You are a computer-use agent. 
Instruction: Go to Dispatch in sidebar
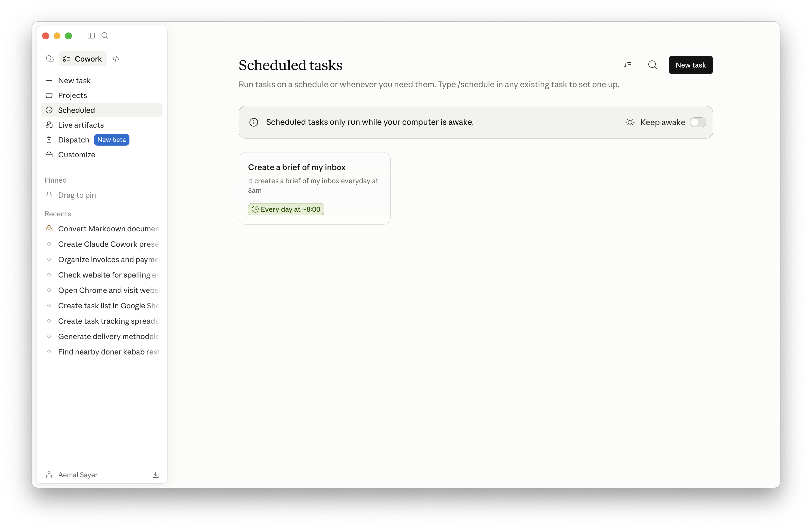(73, 140)
